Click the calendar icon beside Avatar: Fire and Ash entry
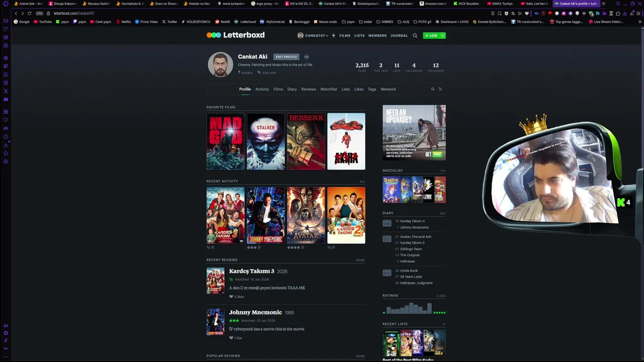Viewport: 644px width, 362px height. [387, 239]
